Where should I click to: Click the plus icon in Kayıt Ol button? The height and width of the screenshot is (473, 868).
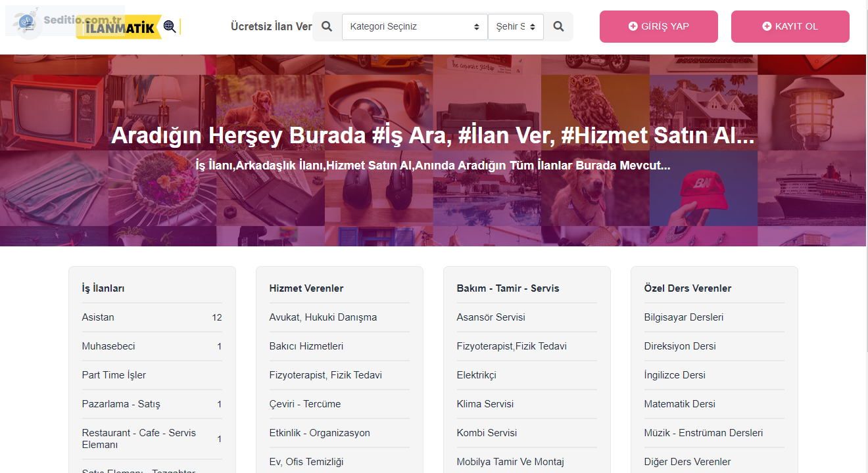point(766,26)
